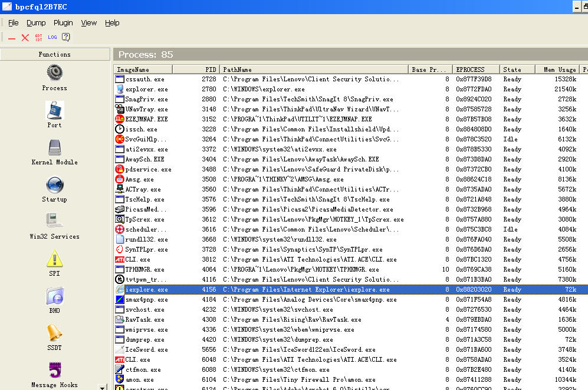Select the TPHKMGR.exe row
The width and height of the screenshot is (588, 390).
click(x=351, y=269)
